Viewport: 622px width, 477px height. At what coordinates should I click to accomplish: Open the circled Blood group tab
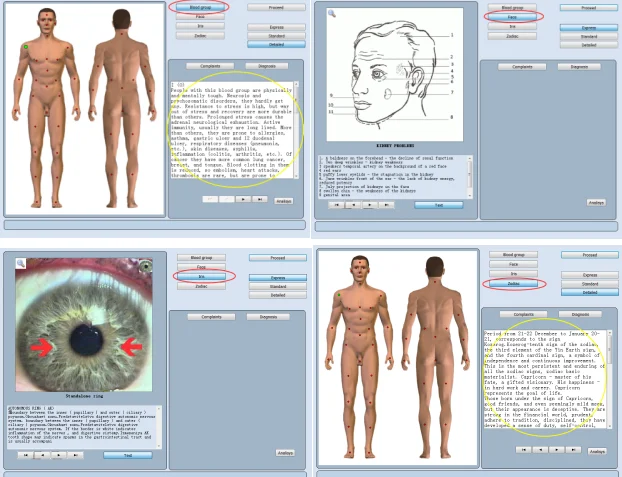[200, 7]
